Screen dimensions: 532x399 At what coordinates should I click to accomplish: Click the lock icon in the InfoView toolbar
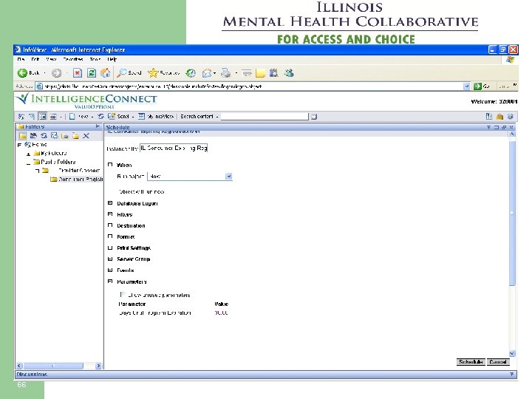pos(499,117)
